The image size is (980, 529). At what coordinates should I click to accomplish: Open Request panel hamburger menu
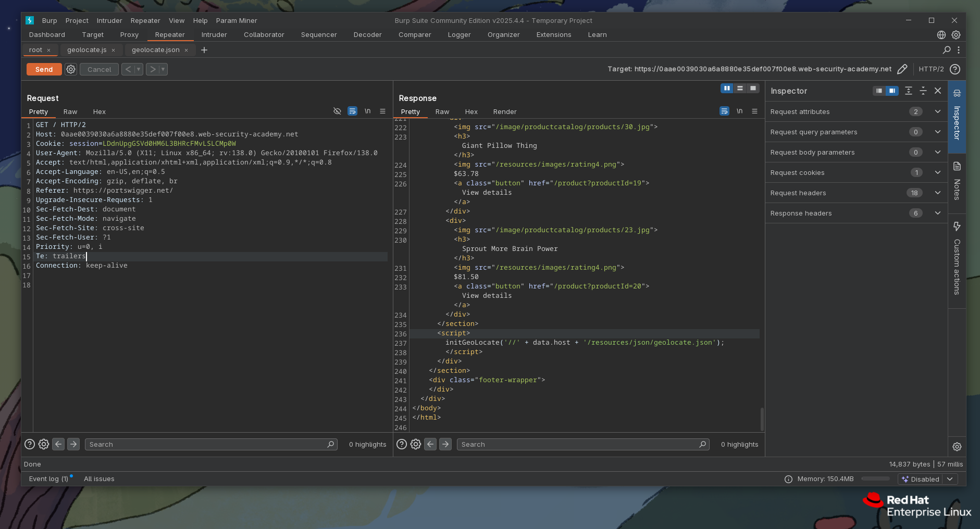[383, 111]
